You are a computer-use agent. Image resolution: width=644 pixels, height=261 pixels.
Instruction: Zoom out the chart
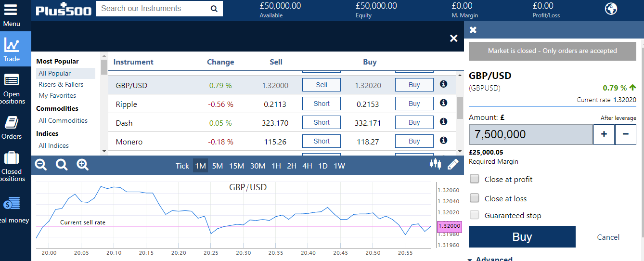click(x=41, y=165)
